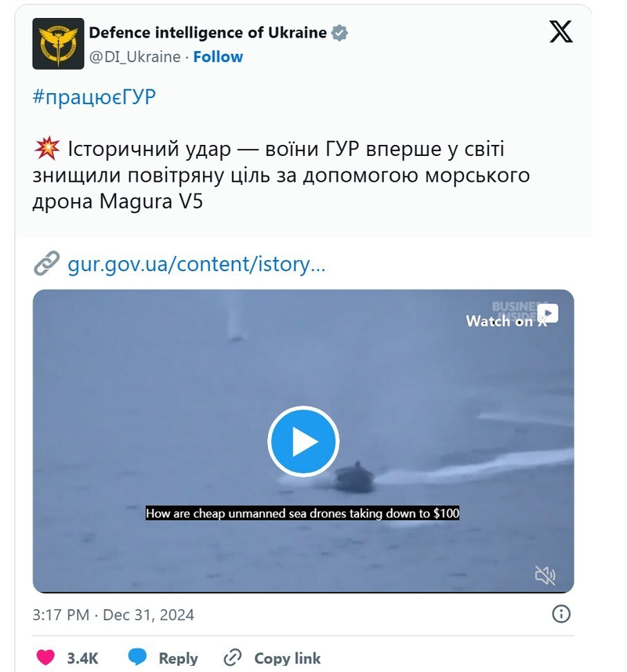
Task: Click the heart like icon
Action: 45,657
